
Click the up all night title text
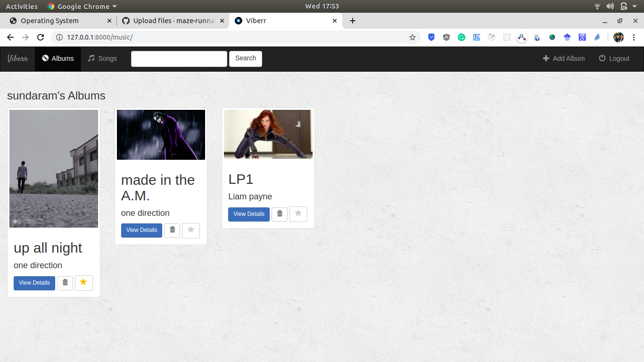point(48,248)
